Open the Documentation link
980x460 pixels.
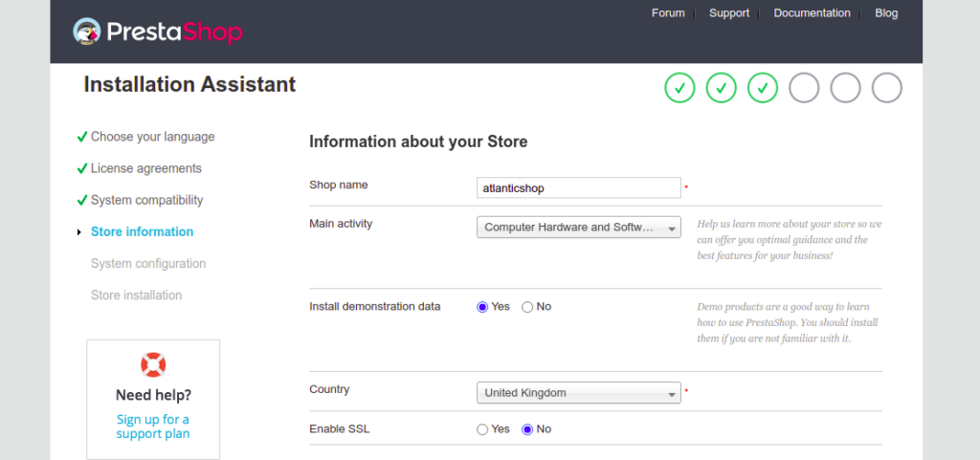[x=812, y=13]
